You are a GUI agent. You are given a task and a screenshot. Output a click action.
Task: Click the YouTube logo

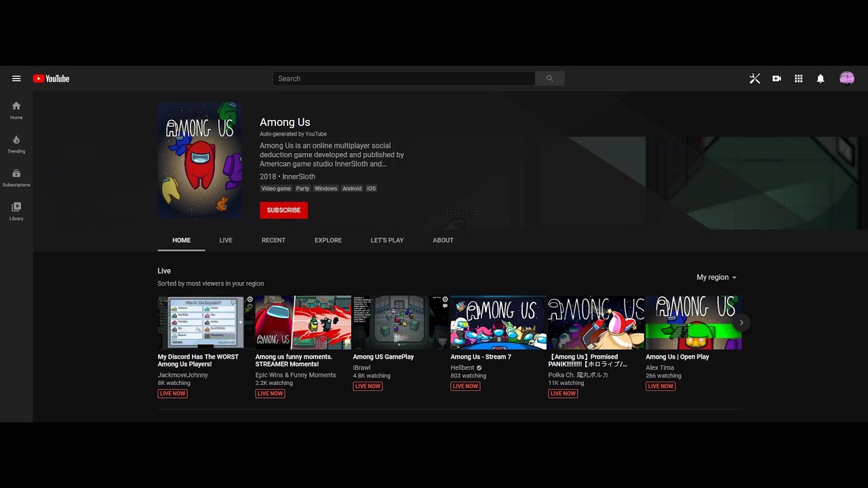(51, 79)
